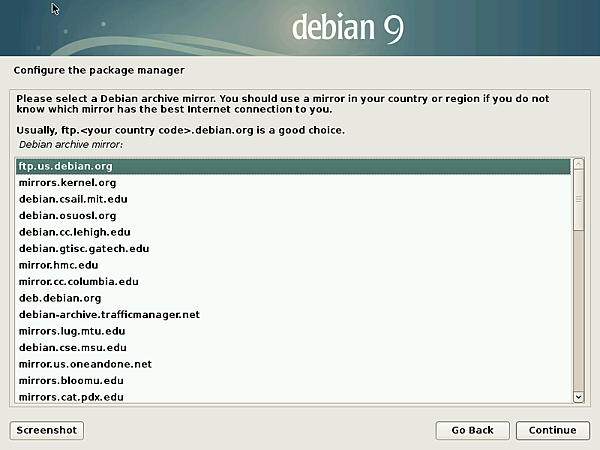600x450 pixels.
Task: Select mirror.hmc.edu entry
Action: coord(293,265)
